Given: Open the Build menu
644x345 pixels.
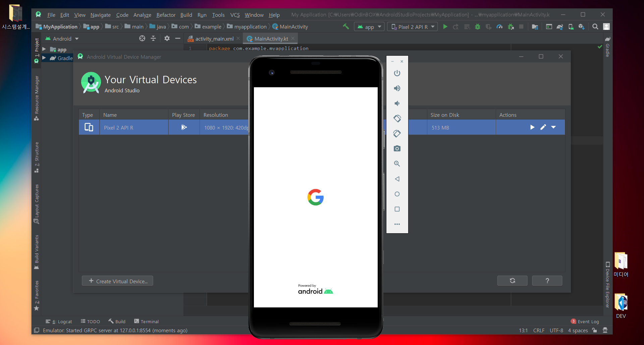Looking at the screenshot, I should point(186,15).
